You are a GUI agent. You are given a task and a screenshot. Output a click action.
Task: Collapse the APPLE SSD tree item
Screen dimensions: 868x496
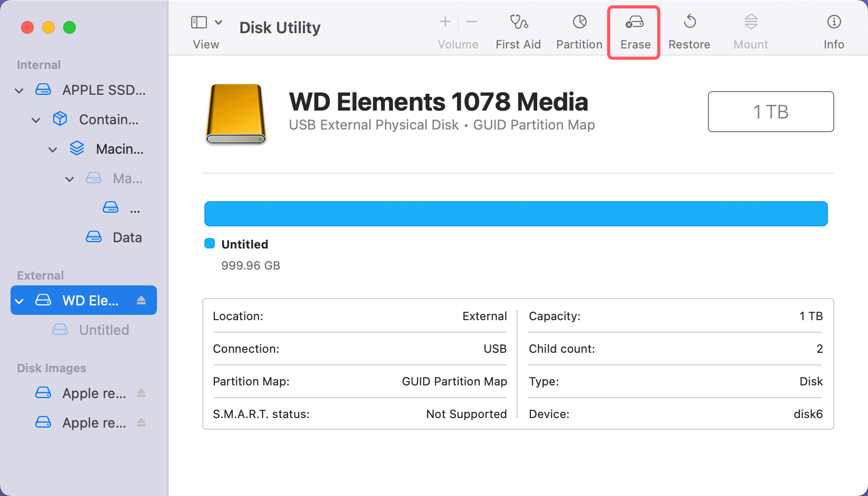click(19, 90)
